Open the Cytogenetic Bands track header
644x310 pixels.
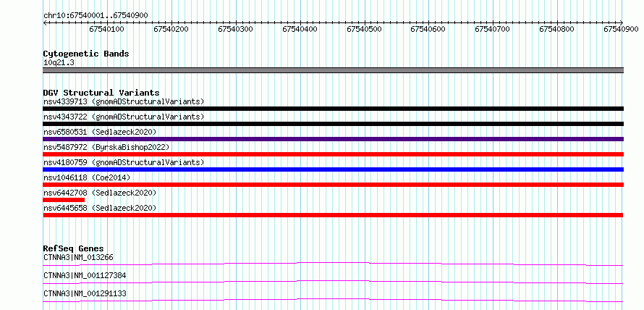(x=86, y=54)
